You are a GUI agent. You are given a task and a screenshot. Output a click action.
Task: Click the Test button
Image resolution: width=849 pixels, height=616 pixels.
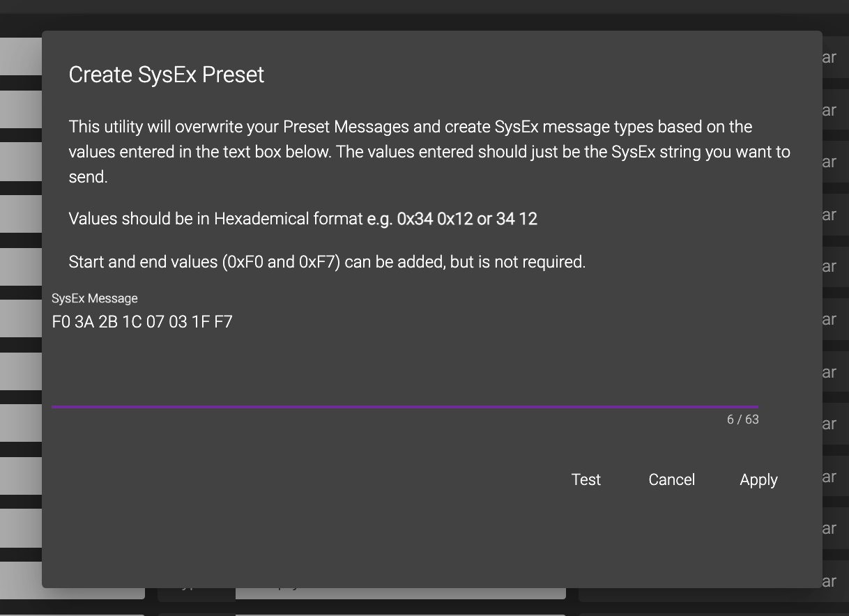tap(586, 479)
